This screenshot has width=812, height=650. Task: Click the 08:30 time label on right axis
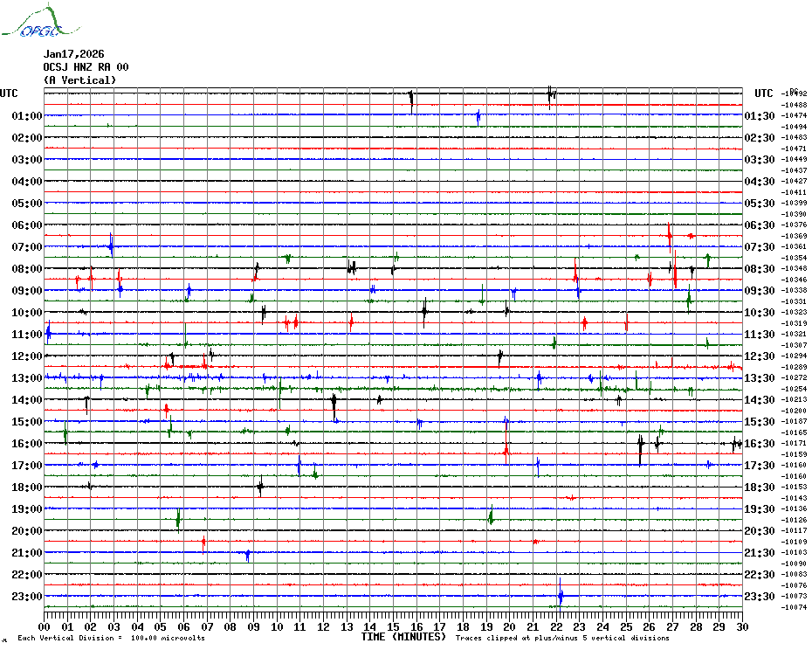[x=760, y=269]
